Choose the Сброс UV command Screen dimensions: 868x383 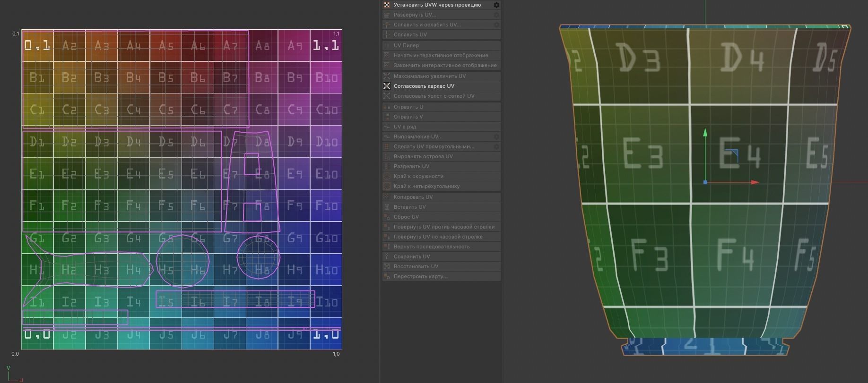click(x=442, y=217)
